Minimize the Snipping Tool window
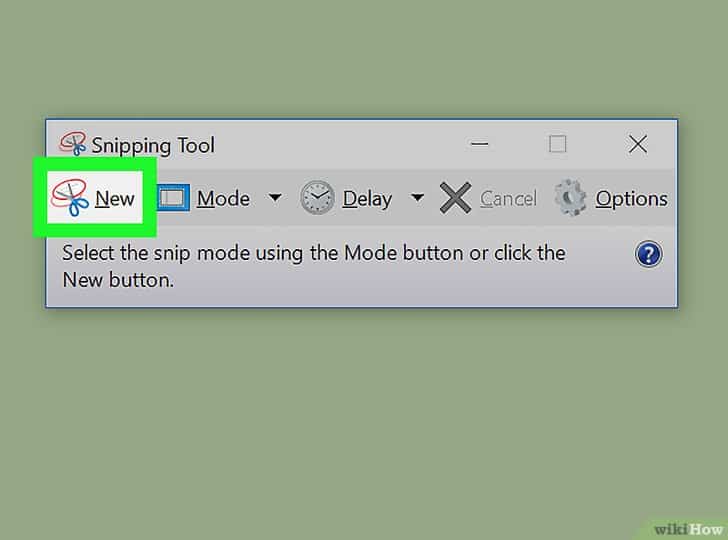 (x=482, y=145)
